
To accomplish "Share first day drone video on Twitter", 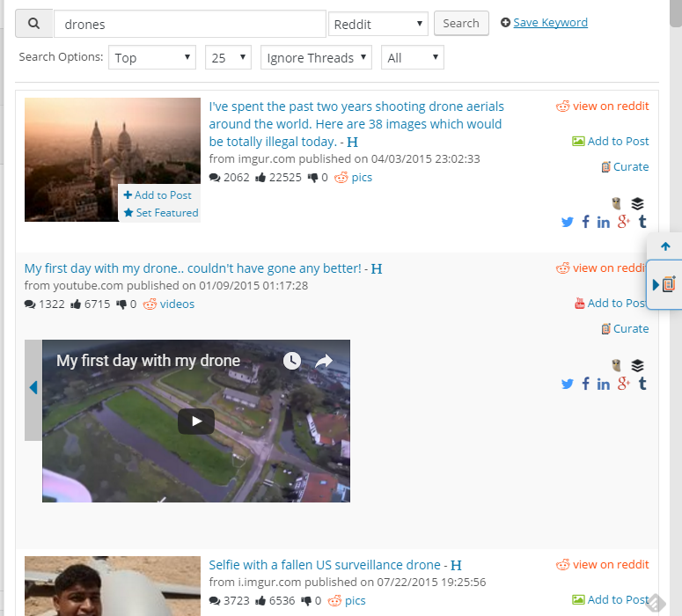I will pyautogui.click(x=568, y=384).
